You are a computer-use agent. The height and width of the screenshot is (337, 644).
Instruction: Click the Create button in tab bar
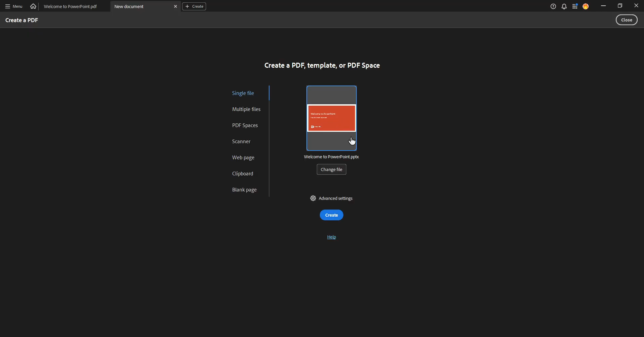coord(194,6)
